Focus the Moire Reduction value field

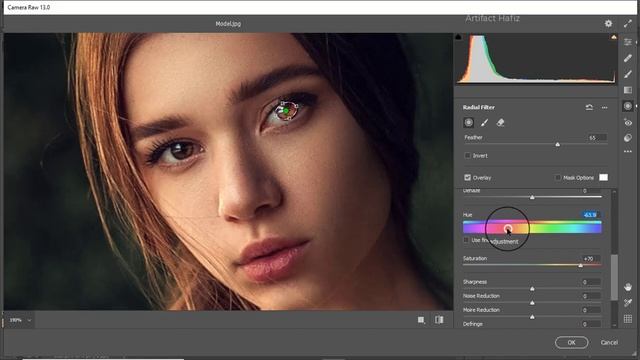[591, 310]
